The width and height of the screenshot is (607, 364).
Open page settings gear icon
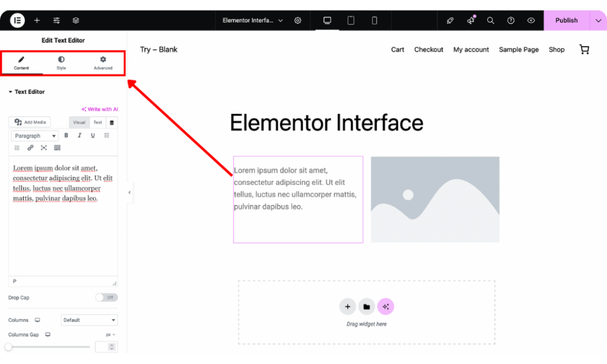click(x=298, y=21)
